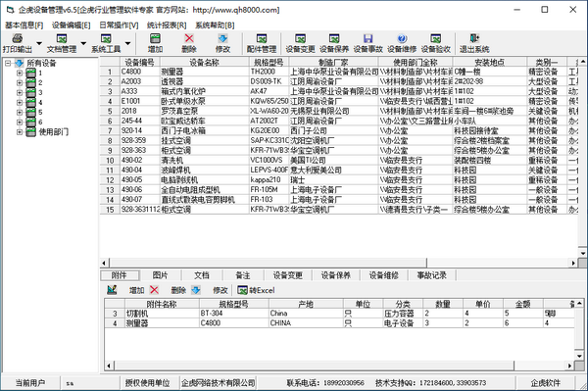This screenshot has width=588, height=391.
Task: Click the 设备编号 column header
Action: coord(139,63)
